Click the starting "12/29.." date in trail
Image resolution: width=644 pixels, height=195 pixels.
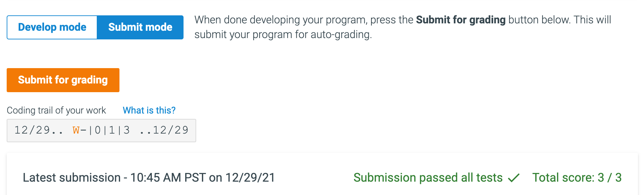(x=38, y=130)
